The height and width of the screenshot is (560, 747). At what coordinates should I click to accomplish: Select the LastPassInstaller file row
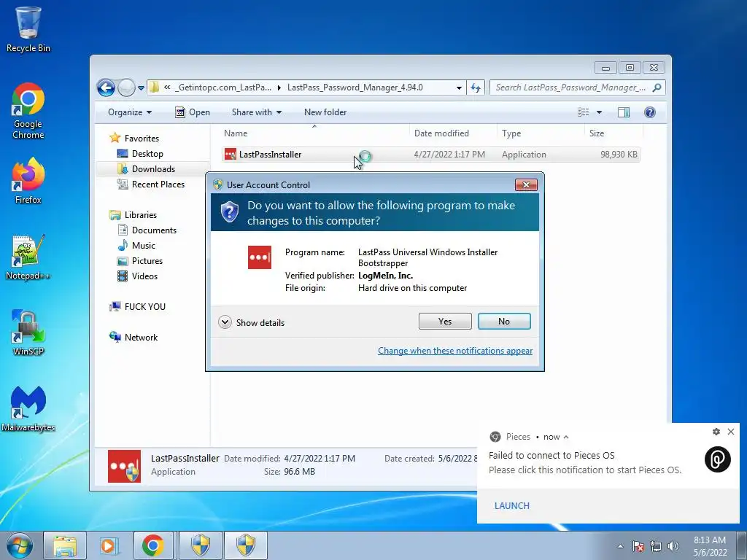coord(430,155)
